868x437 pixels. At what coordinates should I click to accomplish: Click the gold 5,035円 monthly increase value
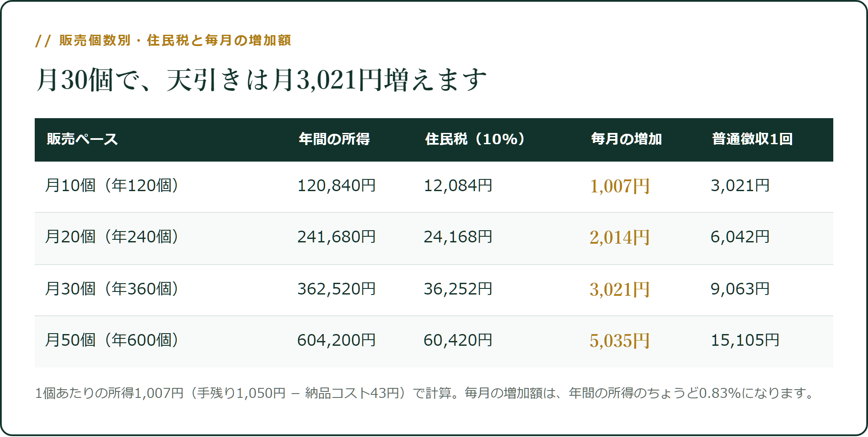pyautogui.click(x=620, y=341)
